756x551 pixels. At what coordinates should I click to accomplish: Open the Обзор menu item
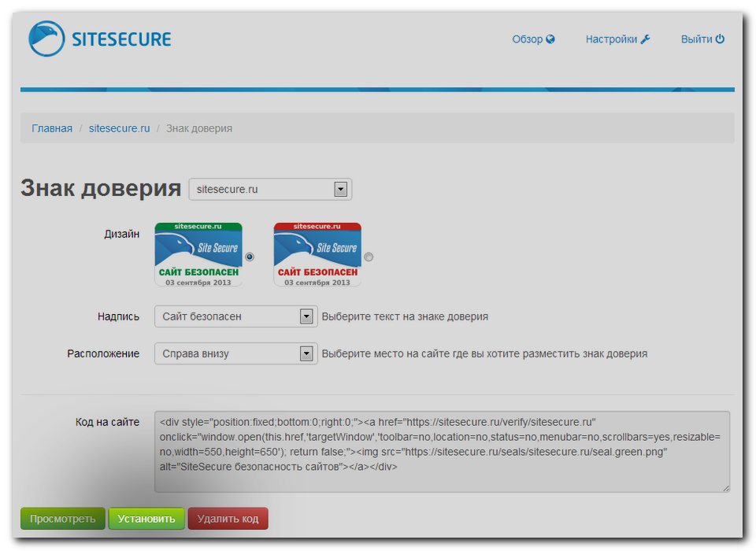(x=533, y=39)
